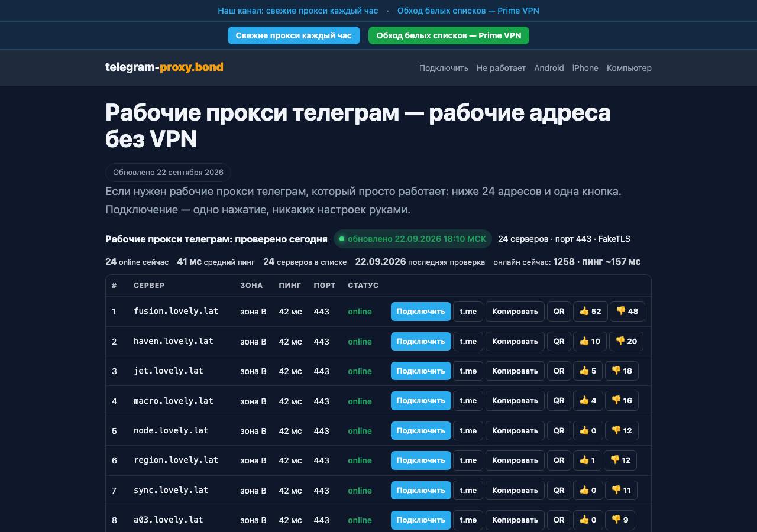Viewport: 757px width, 532px height.
Task: Open t.me link for jet.lovely.lat
Action: coord(468,371)
